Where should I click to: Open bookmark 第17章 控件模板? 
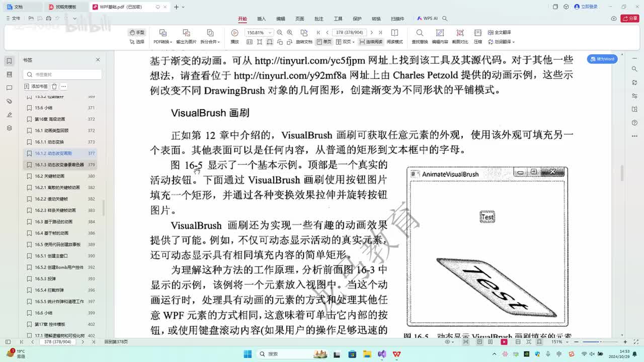[60, 324]
